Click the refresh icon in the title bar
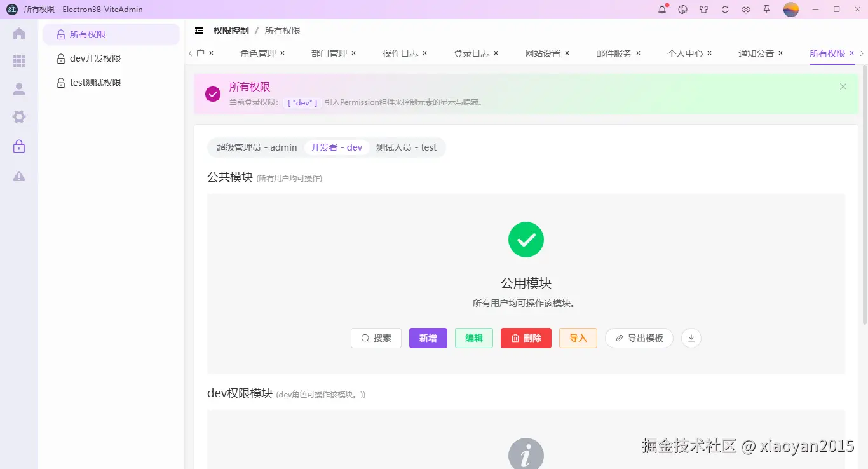The width and height of the screenshot is (868, 469). click(724, 10)
